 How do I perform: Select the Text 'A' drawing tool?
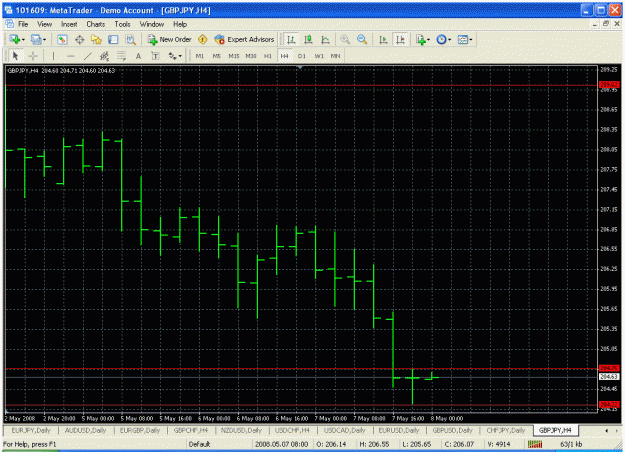pos(138,56)
